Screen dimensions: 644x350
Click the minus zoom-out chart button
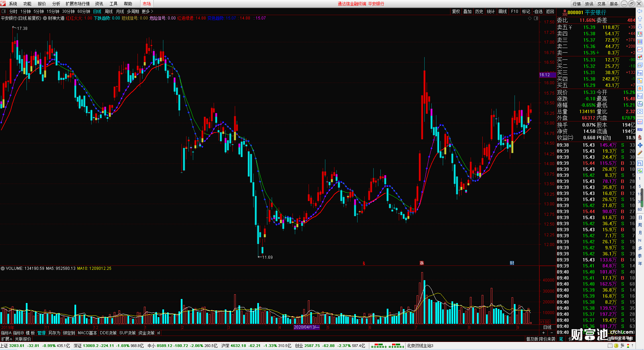pyautogui.click(x=552, y=333)
